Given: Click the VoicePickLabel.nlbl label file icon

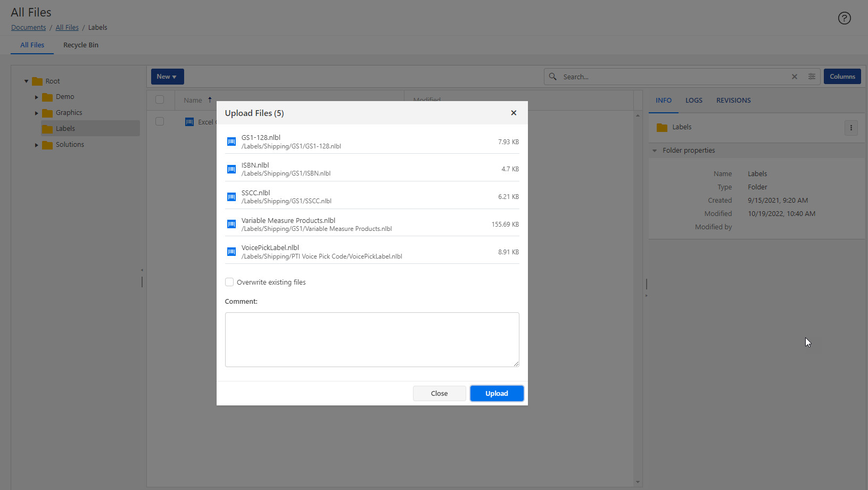Looking at the screenshot, I should tap(232, 252).
